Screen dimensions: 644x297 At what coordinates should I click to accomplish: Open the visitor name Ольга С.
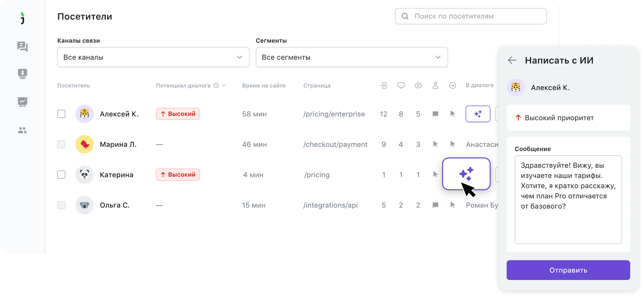tap(115, 205)
